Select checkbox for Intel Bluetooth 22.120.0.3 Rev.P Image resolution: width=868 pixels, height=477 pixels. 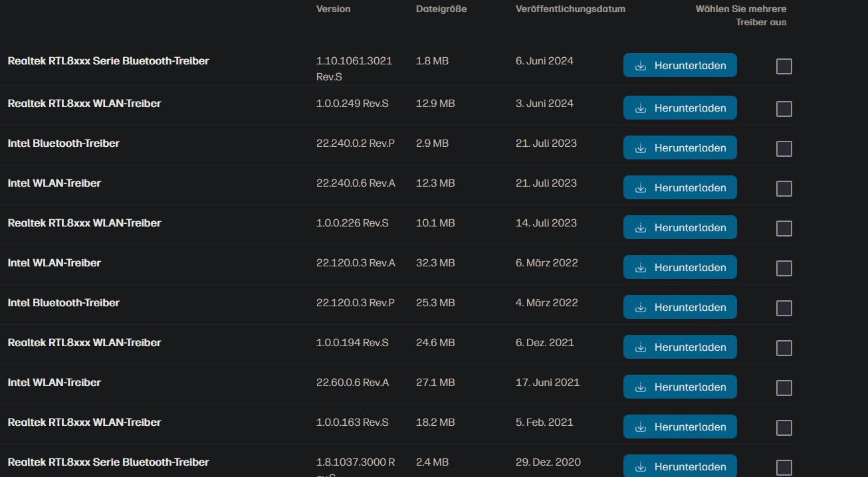point(784,308)
